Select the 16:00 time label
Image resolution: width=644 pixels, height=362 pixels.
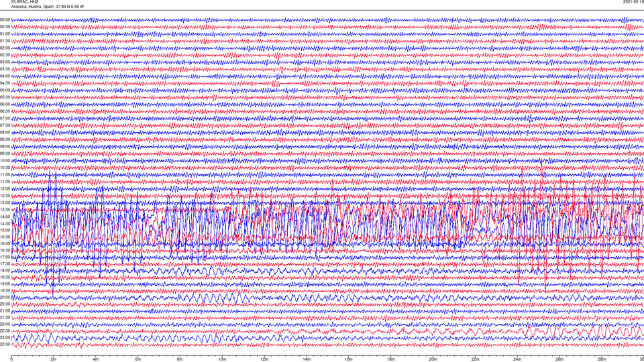coord(5,243)
